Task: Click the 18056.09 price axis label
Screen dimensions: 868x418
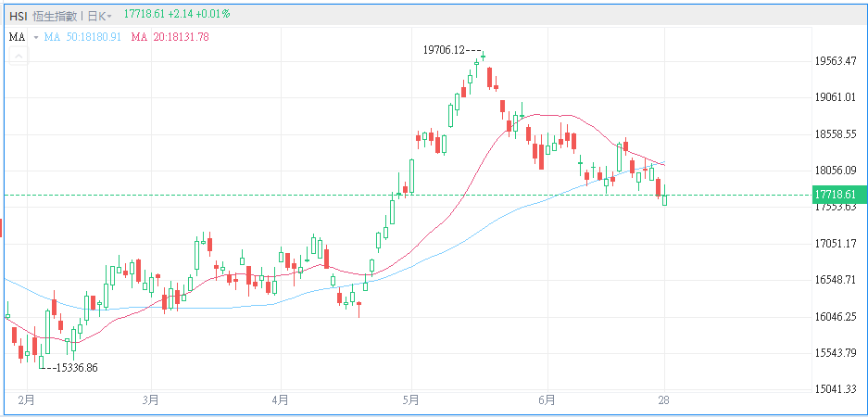Action: pos(836,171)
